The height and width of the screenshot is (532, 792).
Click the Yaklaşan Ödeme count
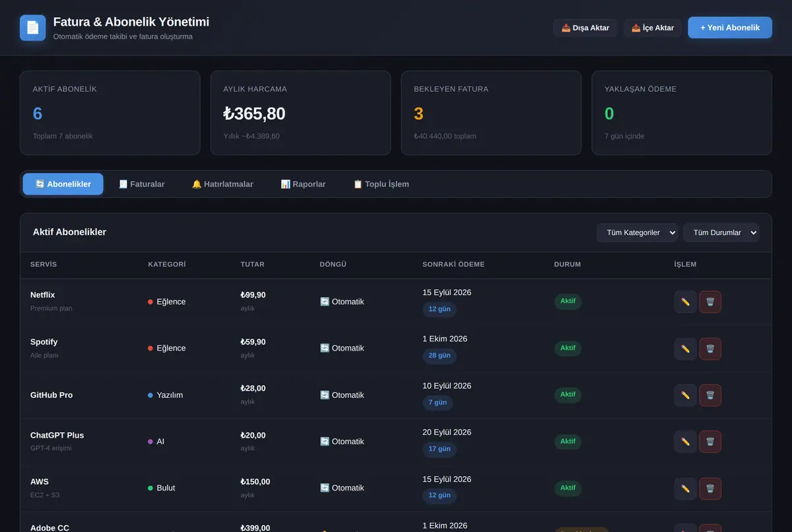pyautogui.click(x=609, y=114)
